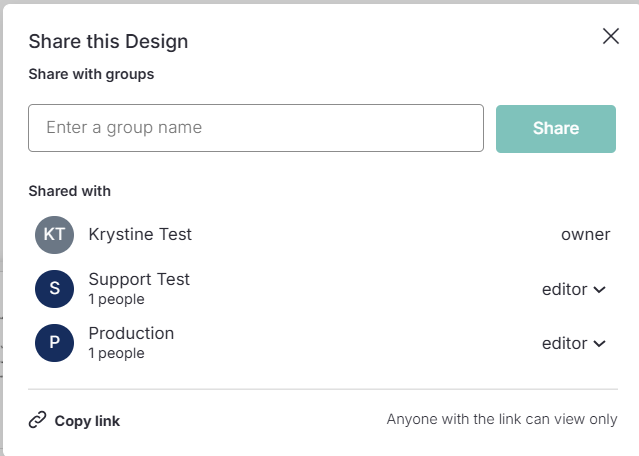Screen dimensions: 639x456
Task: Select the Production group name
Action: pyautogui.click(x=131, y=333)
